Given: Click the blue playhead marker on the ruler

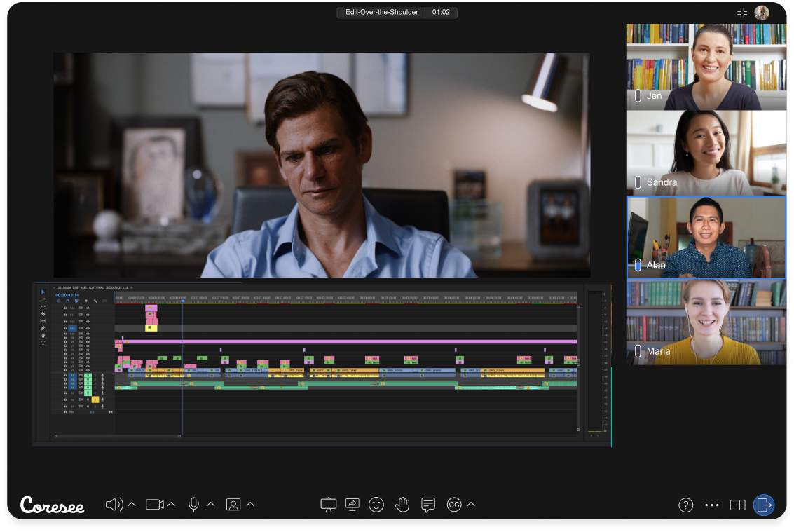Looking at the screenshot, I should [x=183, y=301].
